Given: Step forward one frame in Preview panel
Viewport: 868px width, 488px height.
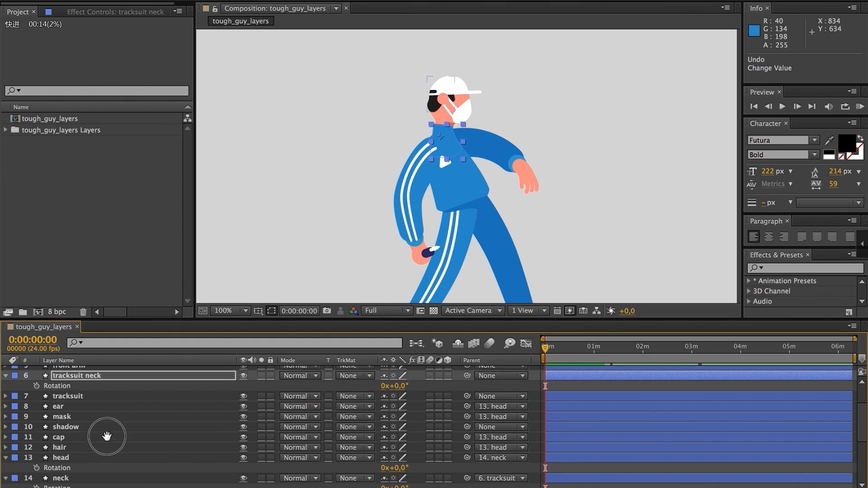Looking at the screenshot, I should point(797,106).
